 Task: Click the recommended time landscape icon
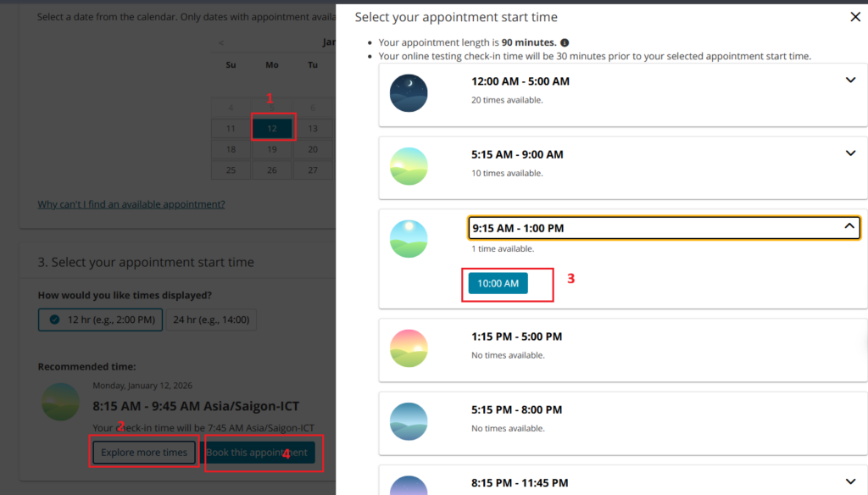coord(61,402)
